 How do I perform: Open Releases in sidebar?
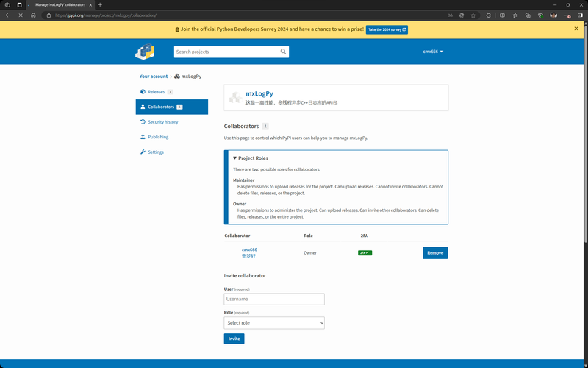pos(157,91)
